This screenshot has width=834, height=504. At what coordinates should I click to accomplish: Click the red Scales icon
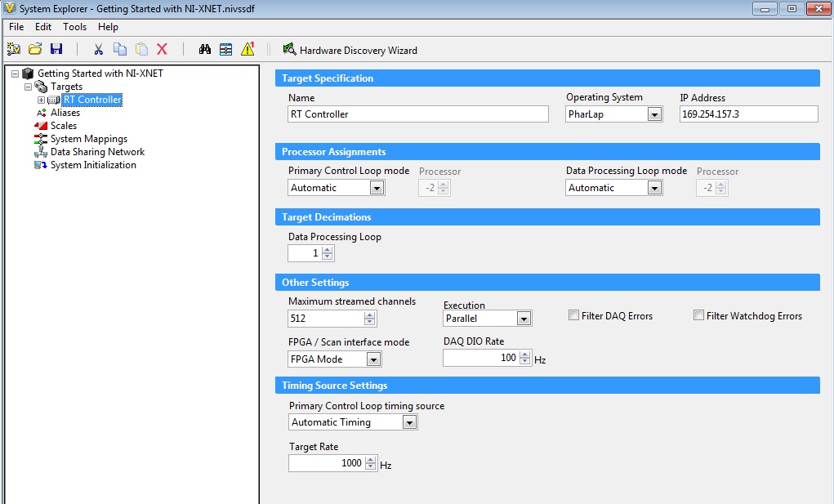pyautogui.click(x=41, y=126)
